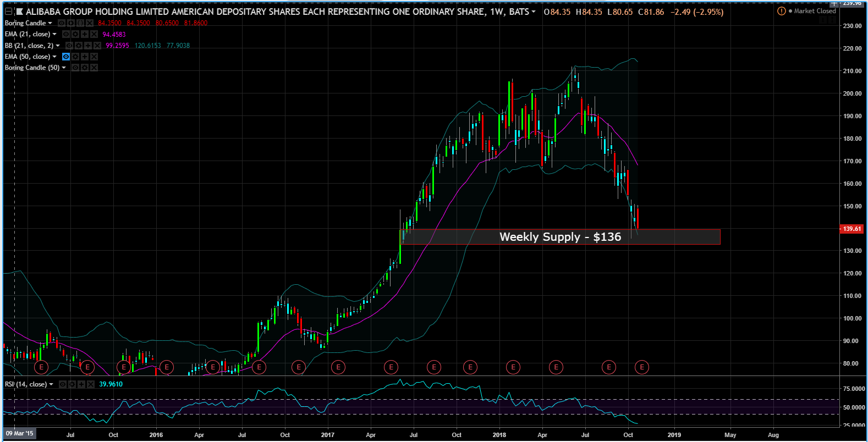Remove first Boring Candle with X icon
Viewport: 868px width, 442px height.
90,23
